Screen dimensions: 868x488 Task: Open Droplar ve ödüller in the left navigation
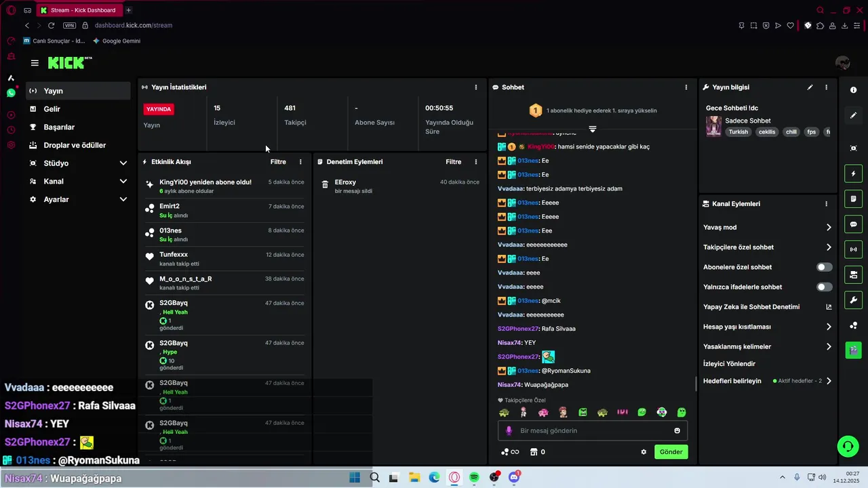[x=78, y=145]
